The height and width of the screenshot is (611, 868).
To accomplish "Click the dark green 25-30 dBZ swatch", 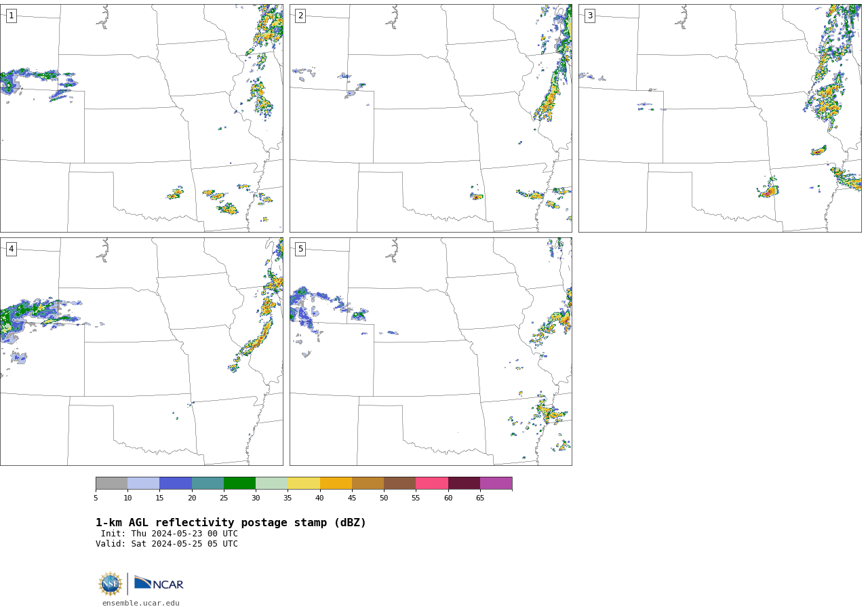I will [239, 484].
